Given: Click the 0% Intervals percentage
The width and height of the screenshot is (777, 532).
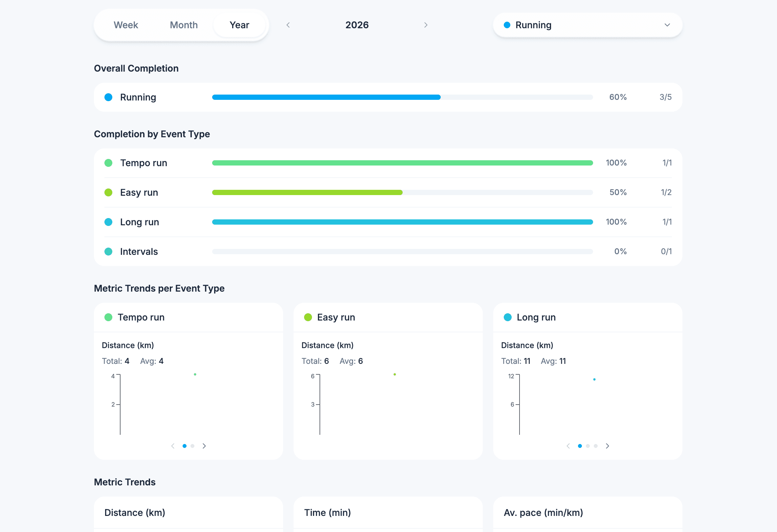Looking at the screenshot, I should tap(621, 252).
